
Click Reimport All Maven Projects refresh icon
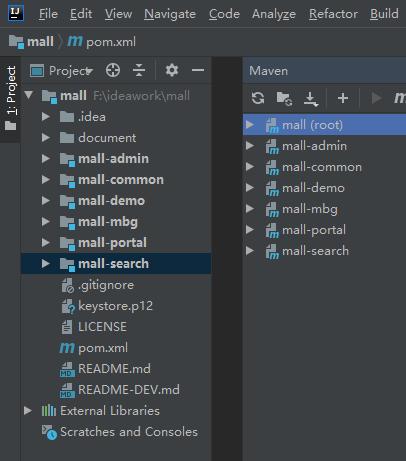point(258,98)
